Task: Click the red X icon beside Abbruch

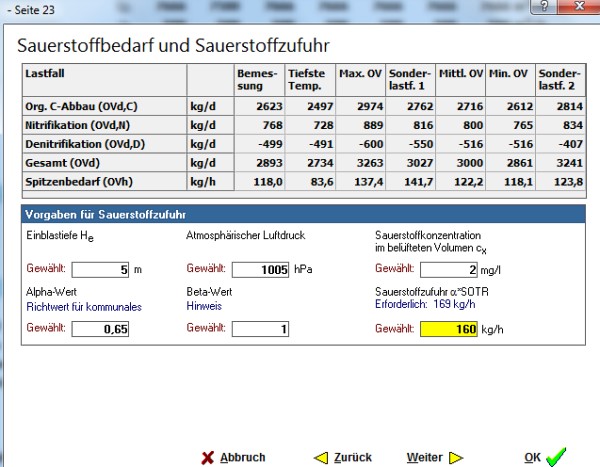Action: click(x=207, y=457)
